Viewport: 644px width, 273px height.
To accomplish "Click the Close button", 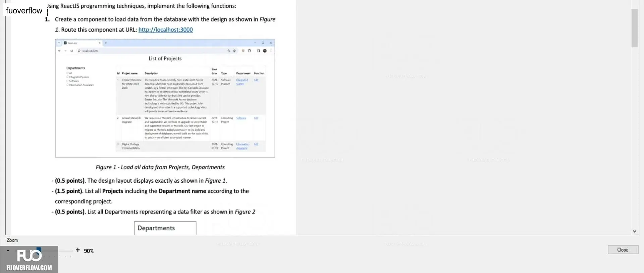I will (x=623, y=249).
